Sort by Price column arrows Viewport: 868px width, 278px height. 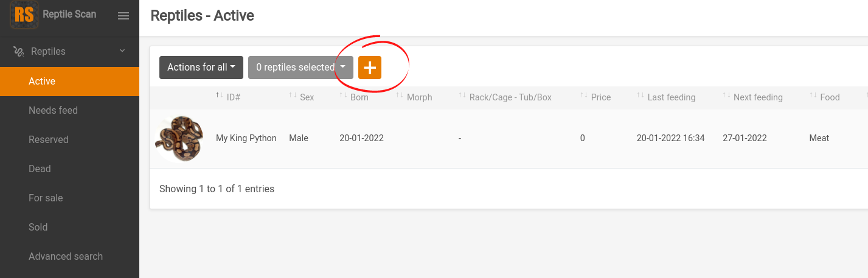coord(584,97)
